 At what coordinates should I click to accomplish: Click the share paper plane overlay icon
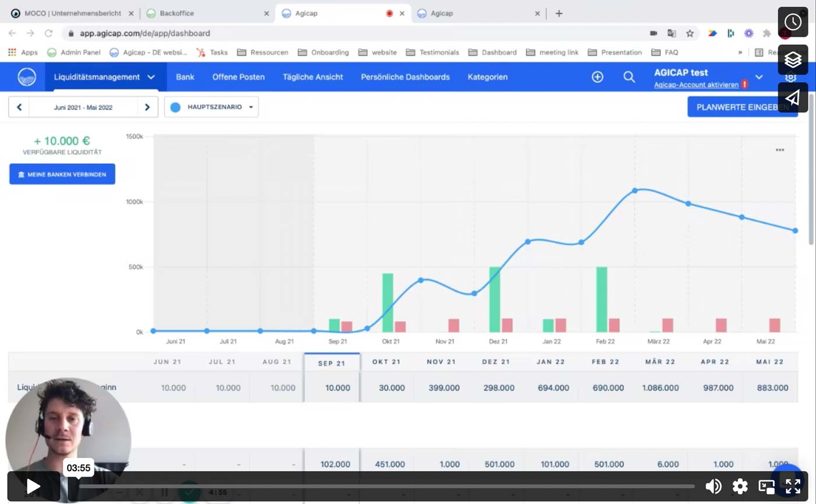pyautogui.click(x=793, y=97)
